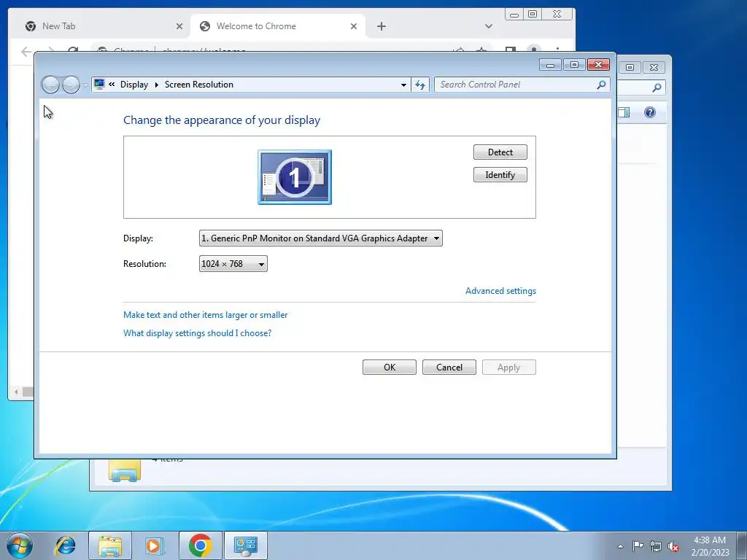This screenshot has width=747, height=560.
Task: Open What display settings should I choose
Action: pos(197,332)
